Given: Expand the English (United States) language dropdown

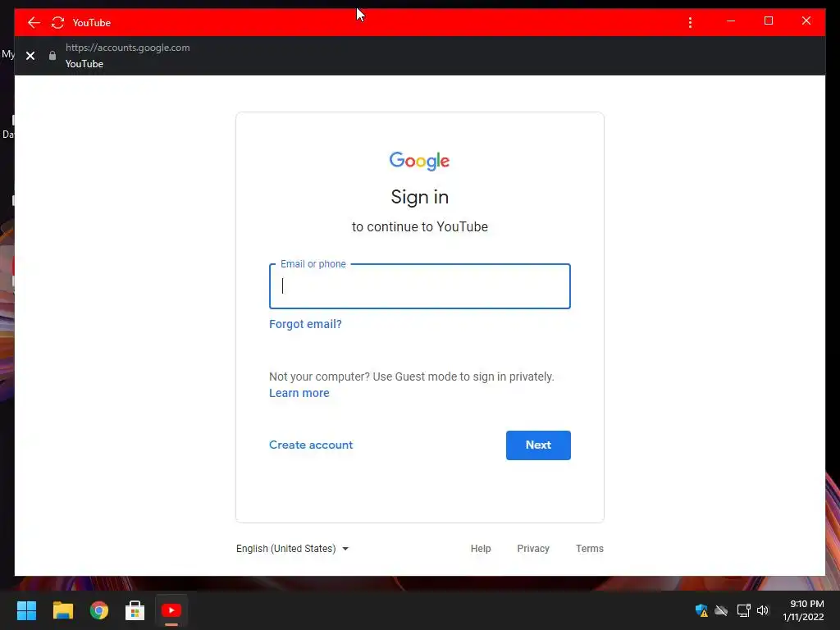Looking at the screenshot, I should [293, 549].
